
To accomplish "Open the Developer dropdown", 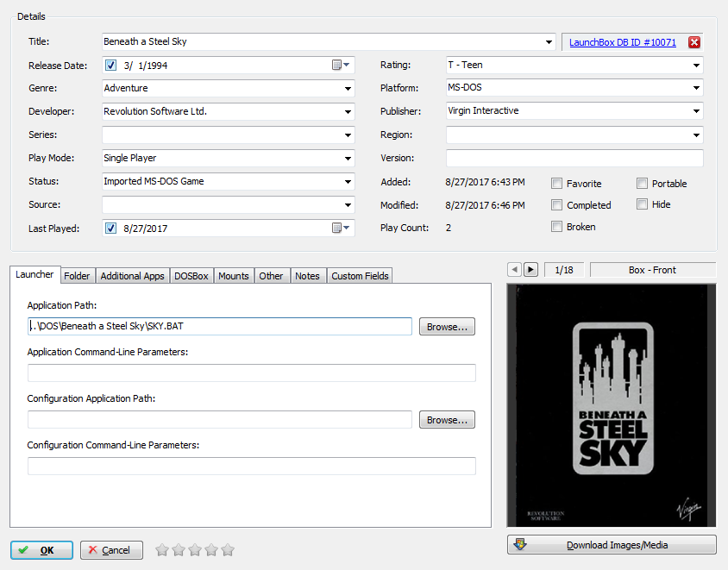I will pyautogui.click(x=348, y=111).
